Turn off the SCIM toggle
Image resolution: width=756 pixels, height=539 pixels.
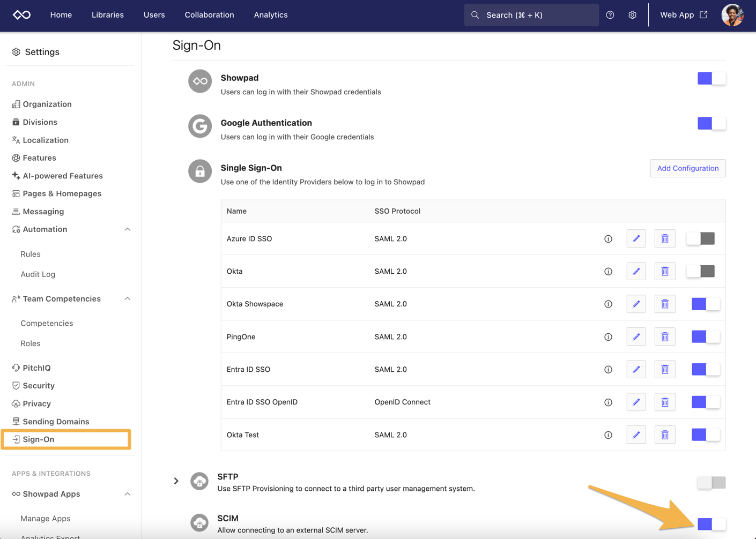[711, 524]
